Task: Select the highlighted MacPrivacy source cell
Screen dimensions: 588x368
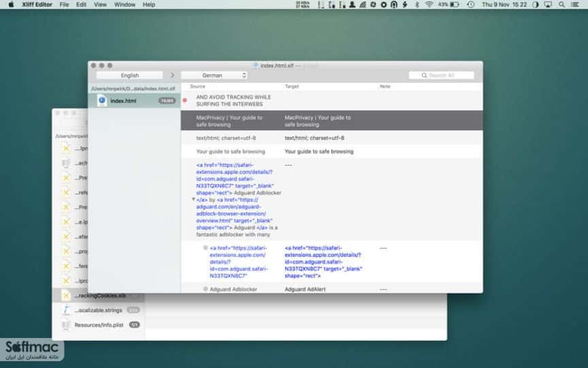Action: [x=229, y=121]
